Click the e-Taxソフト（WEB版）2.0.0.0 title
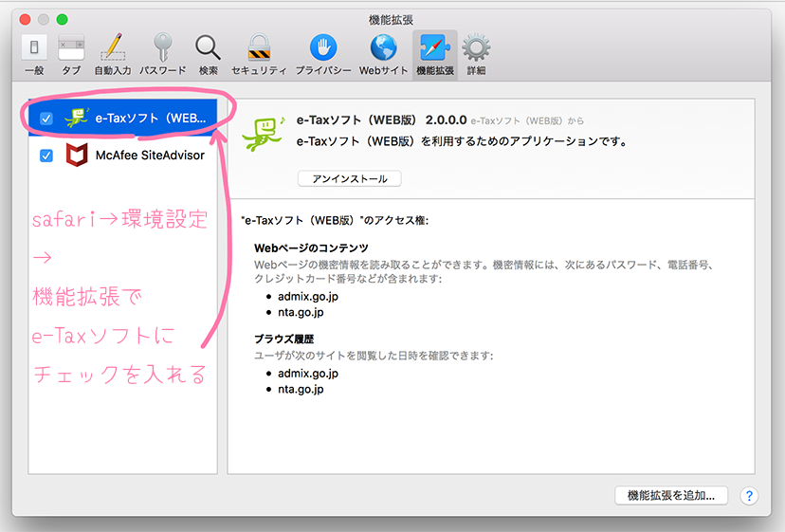 tap(381, 120)
